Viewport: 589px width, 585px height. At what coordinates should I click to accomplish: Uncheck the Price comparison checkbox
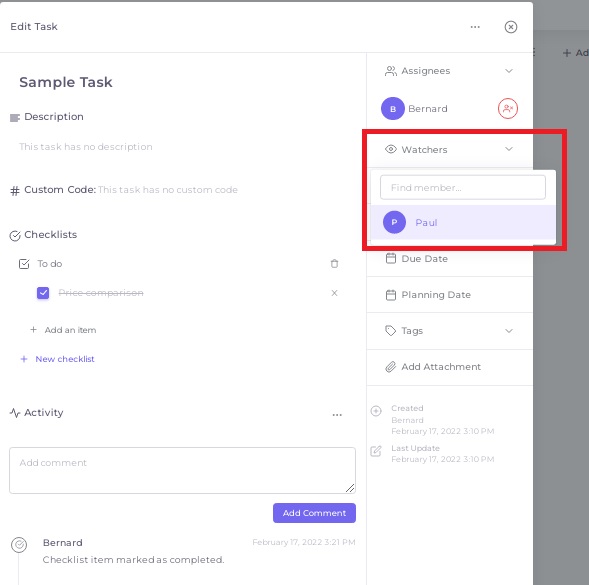43,293
